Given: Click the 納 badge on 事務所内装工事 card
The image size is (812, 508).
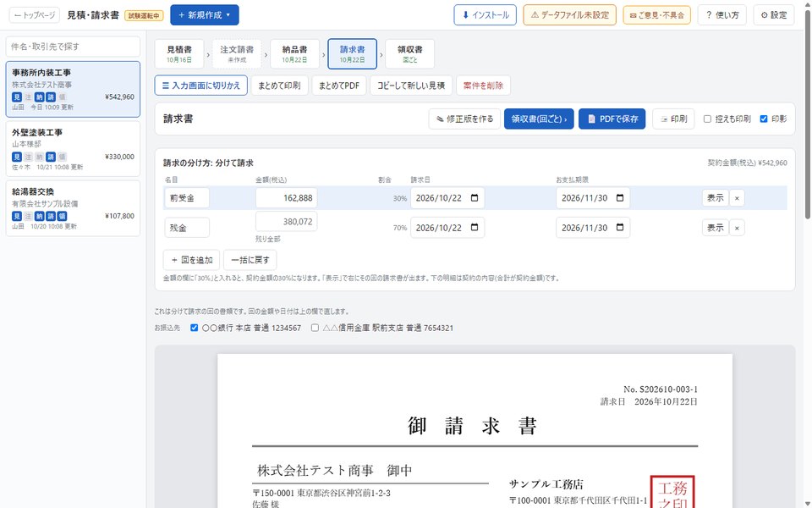Looking at the screenshot, I should click(x=40, y=97).
